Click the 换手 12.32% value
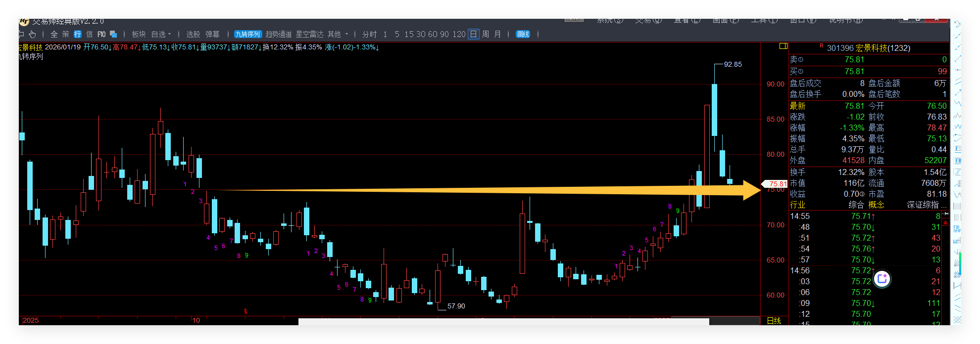 tap(851, 172)
